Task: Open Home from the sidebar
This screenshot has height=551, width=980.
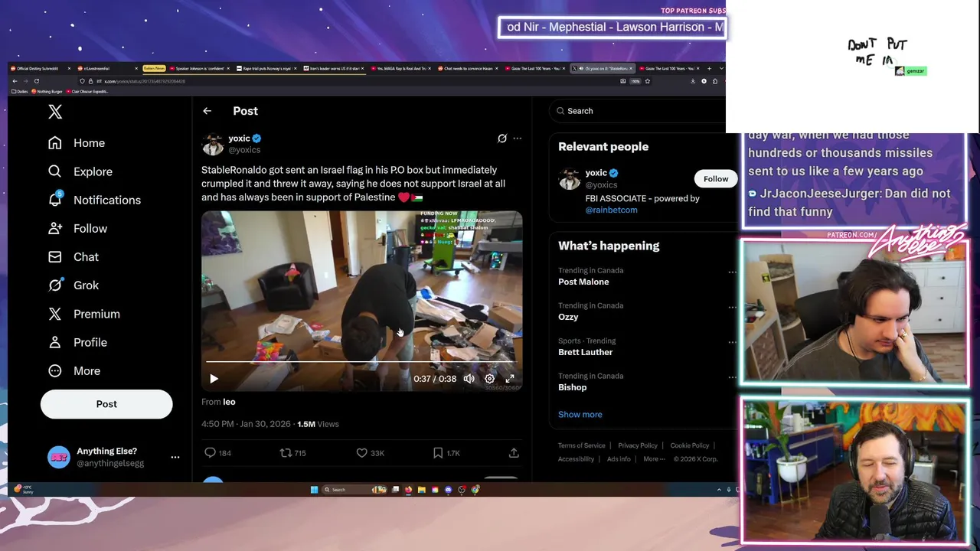Action: coord(77,143)
